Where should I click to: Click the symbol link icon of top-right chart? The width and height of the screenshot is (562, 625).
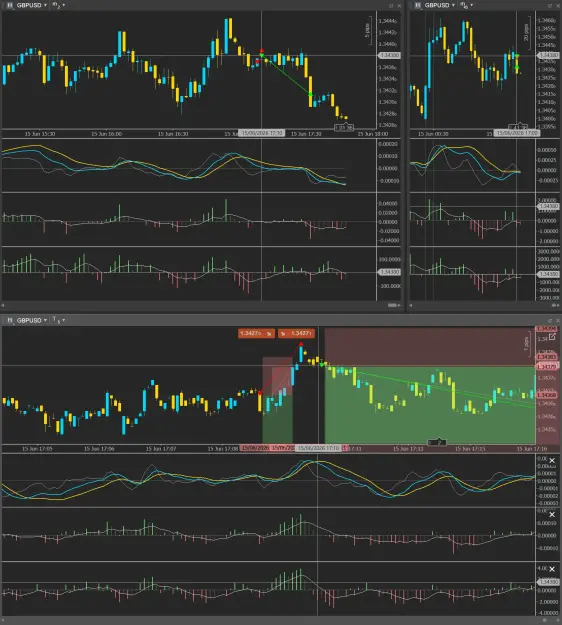pyautogui.click(x=417, y=5)
